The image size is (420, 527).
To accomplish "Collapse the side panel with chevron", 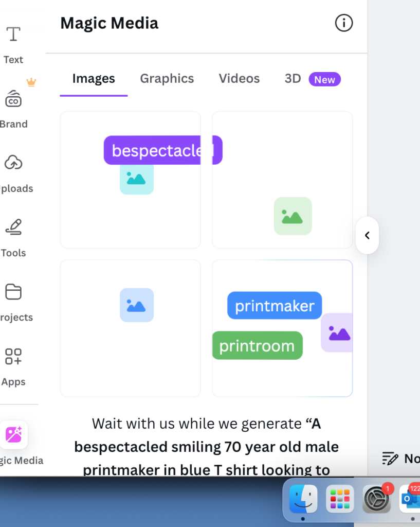I will pyautogui.click(x=367, y=235).
